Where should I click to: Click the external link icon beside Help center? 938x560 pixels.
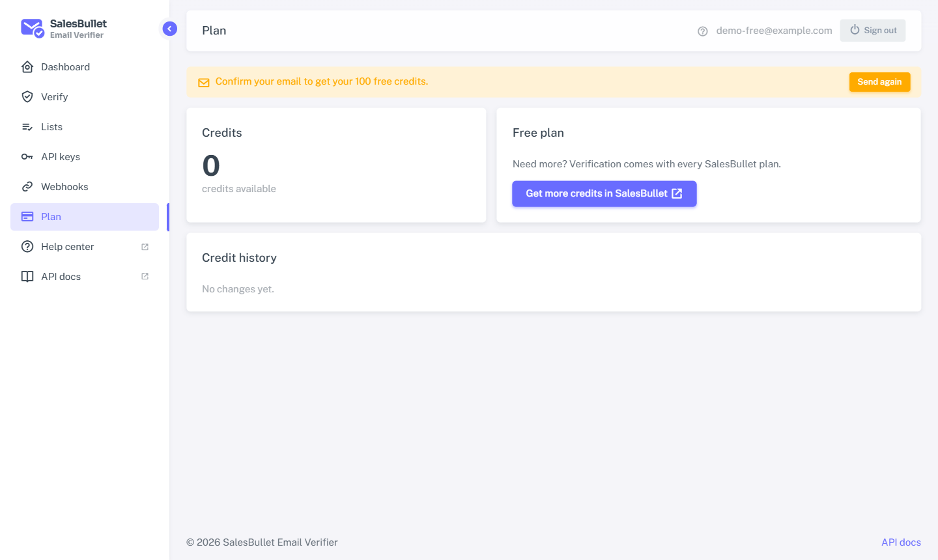[x=145, y=247]
